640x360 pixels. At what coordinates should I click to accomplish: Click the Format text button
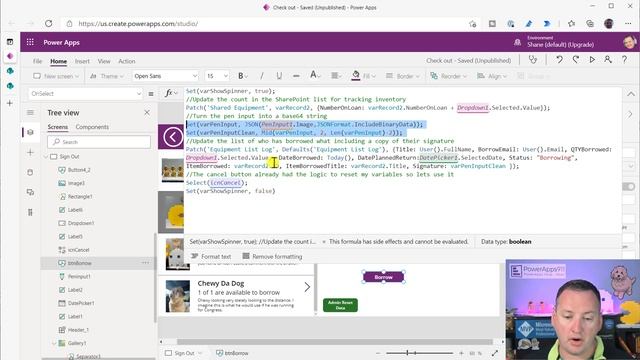click(x=211, y=256)
